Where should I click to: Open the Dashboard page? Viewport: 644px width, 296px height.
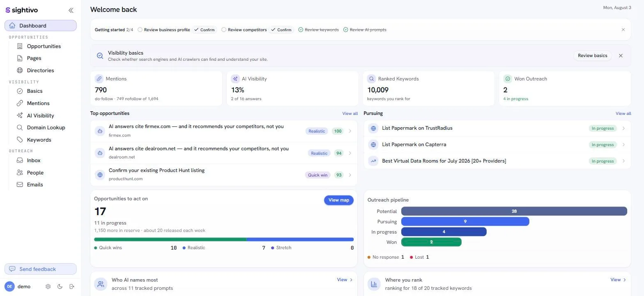41,25
